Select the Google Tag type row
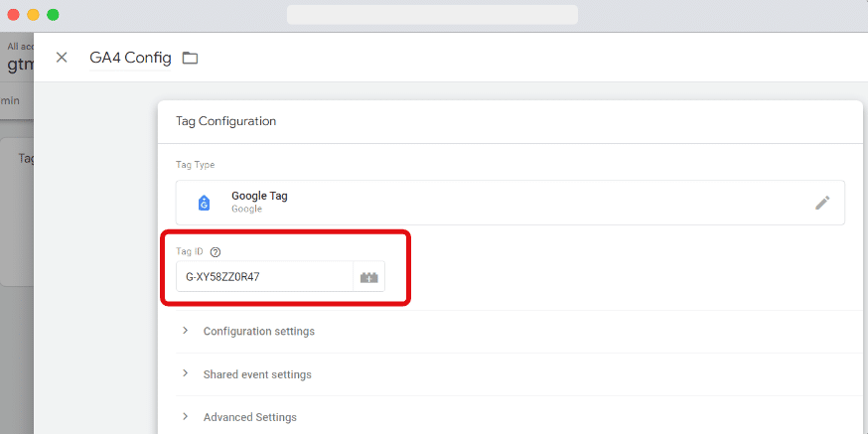Viewport: 868px width, 434px height. click(509, 203)
